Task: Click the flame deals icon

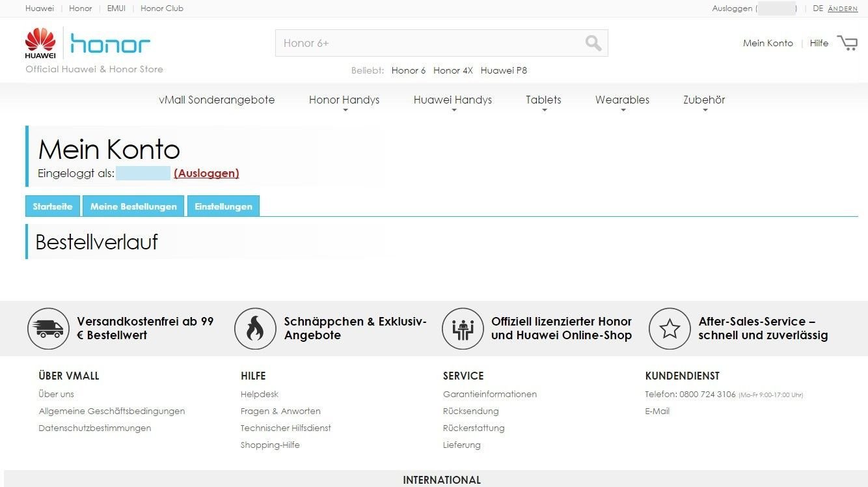Action: coord(255,329)
